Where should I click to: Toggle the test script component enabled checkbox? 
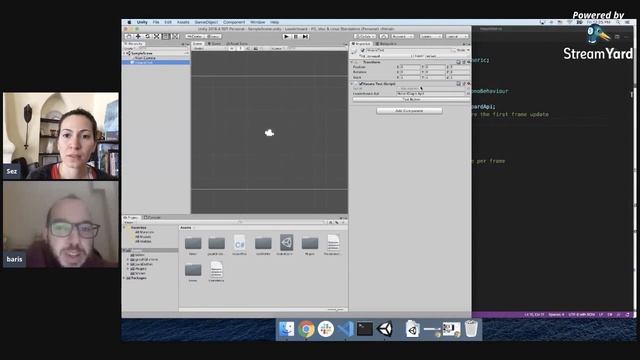[361, 84]
